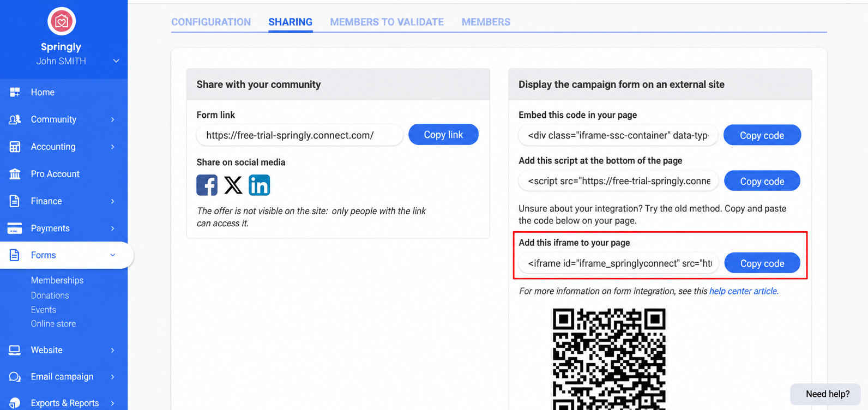Open the help center article link
868x410 pixels.
(744, 291)
